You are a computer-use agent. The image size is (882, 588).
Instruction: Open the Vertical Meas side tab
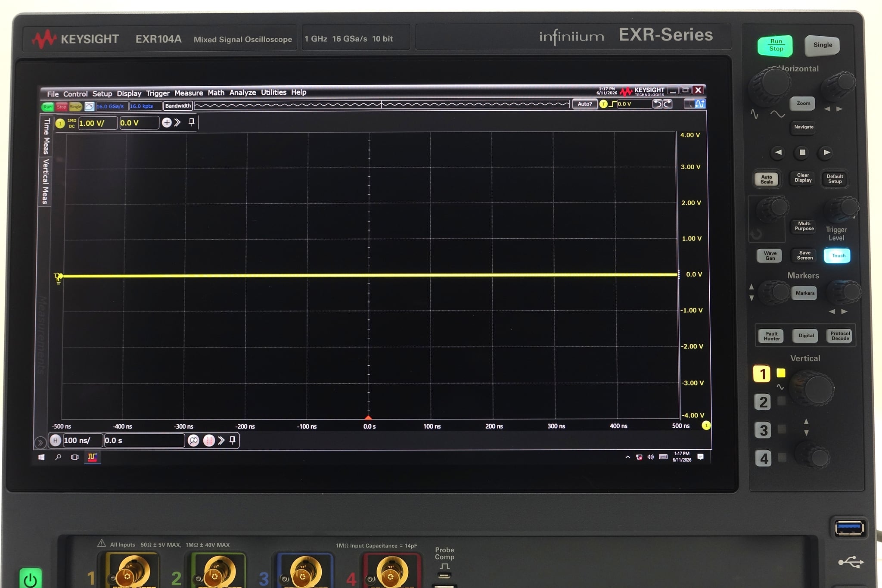point(45,181)
